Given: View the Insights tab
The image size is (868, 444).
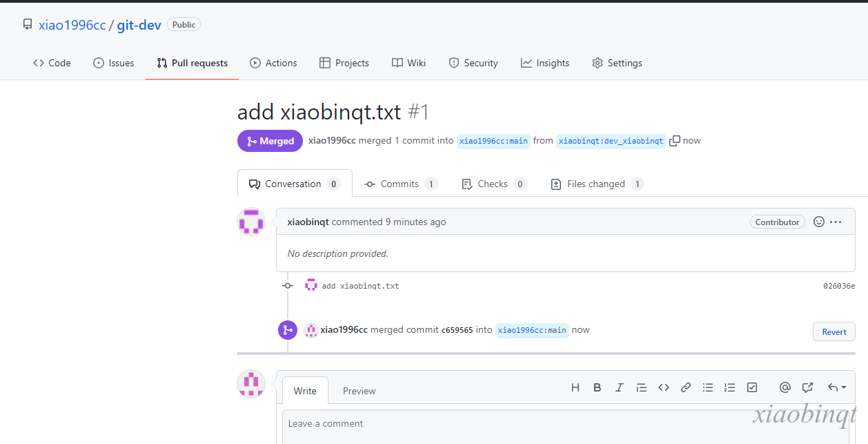Looking at the screenshot, I should (545, 63).
